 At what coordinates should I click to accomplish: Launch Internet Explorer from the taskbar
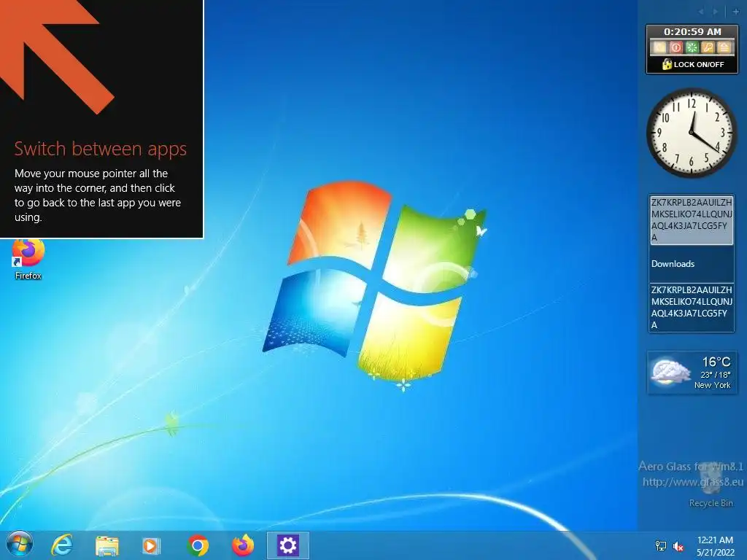pyautogui.click(x=62, y=545)
